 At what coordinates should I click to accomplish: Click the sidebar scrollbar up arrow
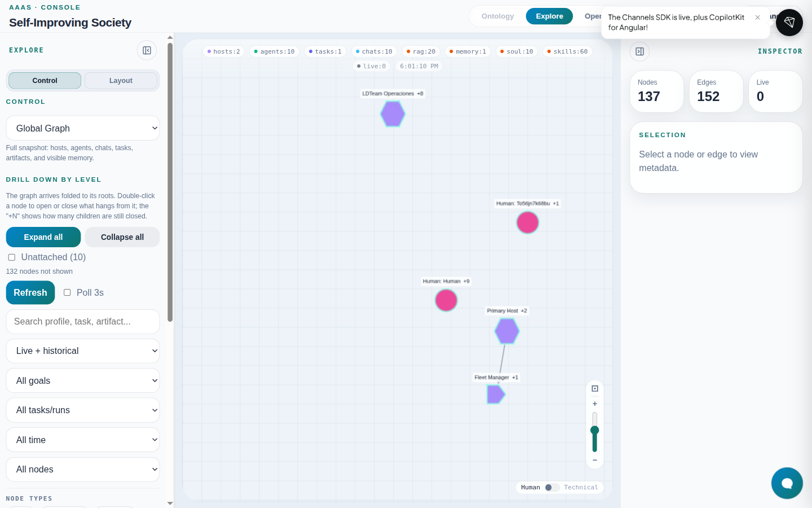pos(170,37)
